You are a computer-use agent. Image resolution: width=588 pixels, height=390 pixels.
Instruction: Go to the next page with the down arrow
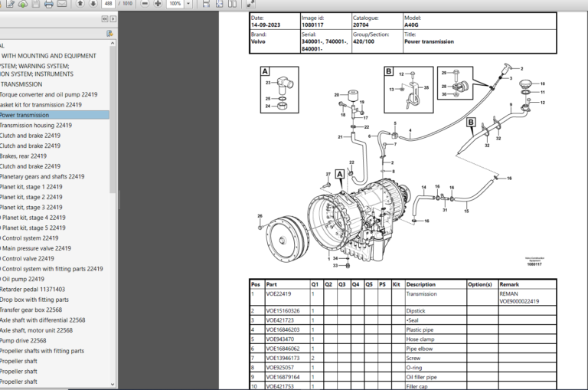pyautogui.click(x=93, y=4)
